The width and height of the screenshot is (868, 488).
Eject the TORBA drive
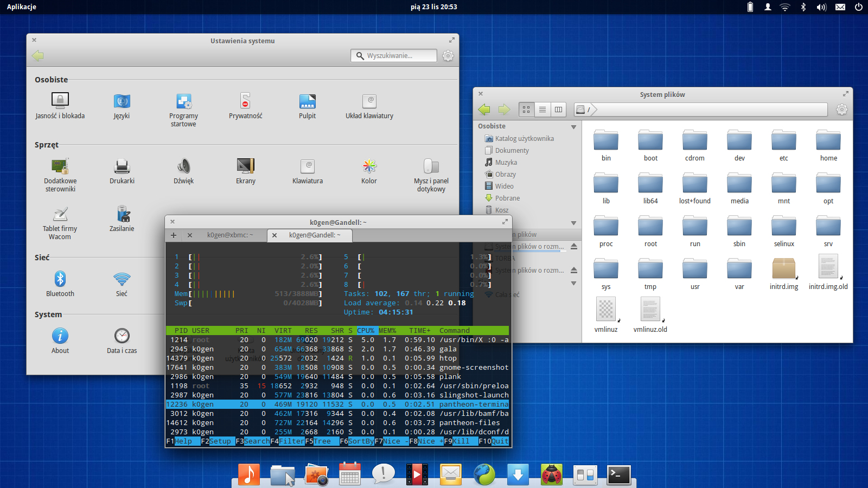tap(575, 259)
